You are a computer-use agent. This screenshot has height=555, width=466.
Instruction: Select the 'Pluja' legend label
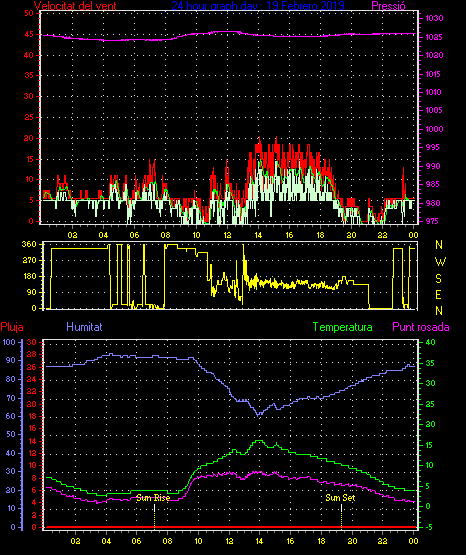12,327
